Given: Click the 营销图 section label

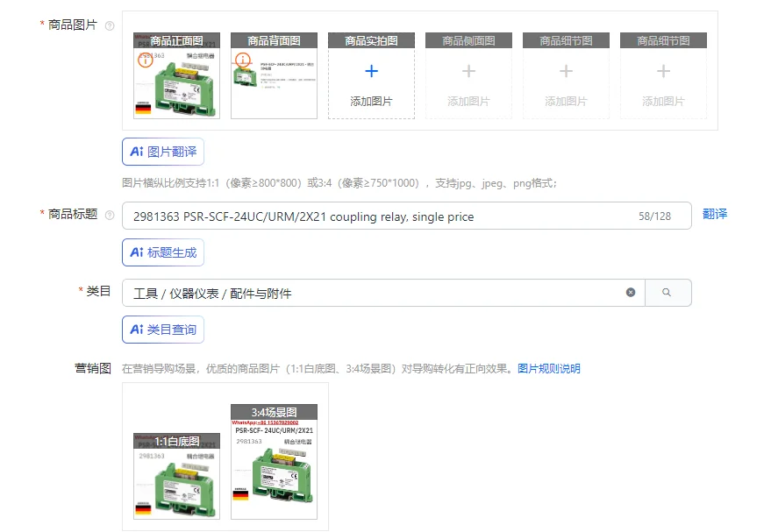Looking at the screenshot, I should [92, 368].
